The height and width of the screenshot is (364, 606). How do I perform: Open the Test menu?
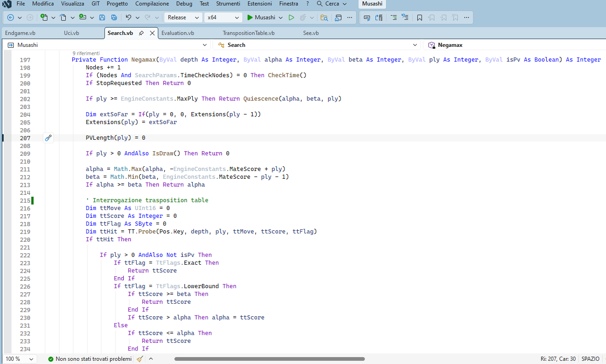204,4
